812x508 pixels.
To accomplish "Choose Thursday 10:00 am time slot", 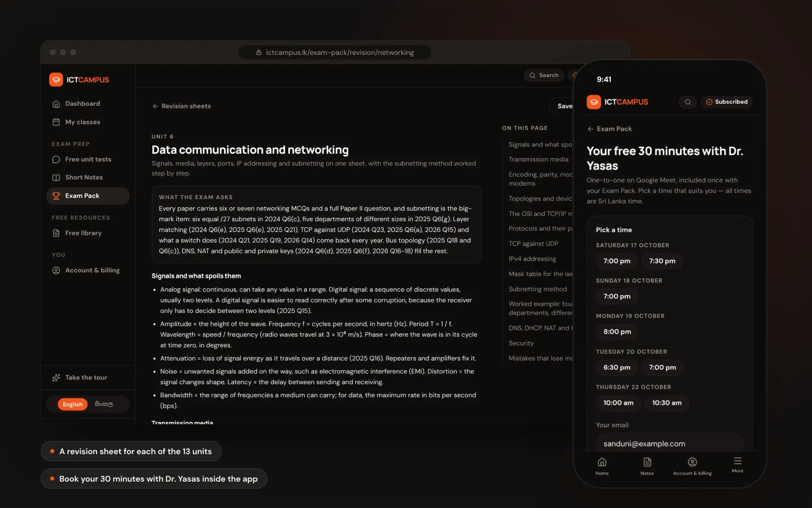I will click(x=618, y=403).
